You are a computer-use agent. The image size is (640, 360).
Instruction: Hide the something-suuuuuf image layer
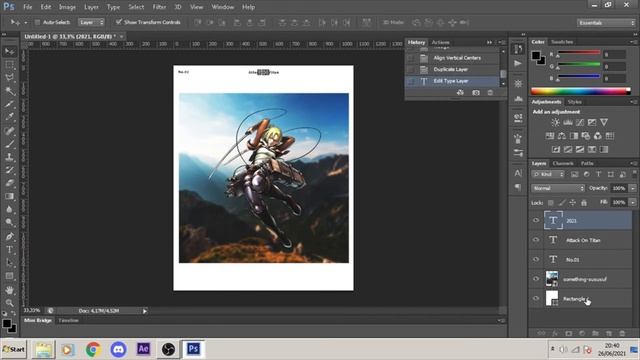(x=536, y=279)
